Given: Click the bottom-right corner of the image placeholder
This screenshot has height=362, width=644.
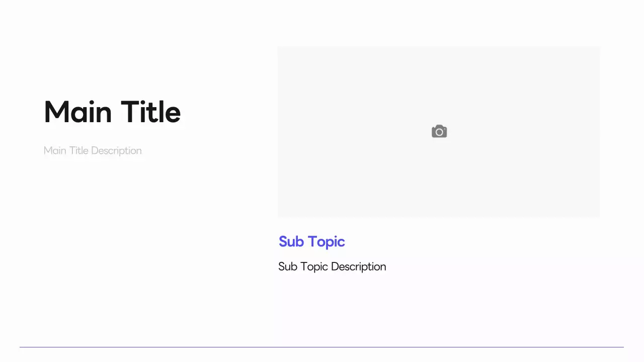Looking at the screenshot, I should [x=599, y=216].
